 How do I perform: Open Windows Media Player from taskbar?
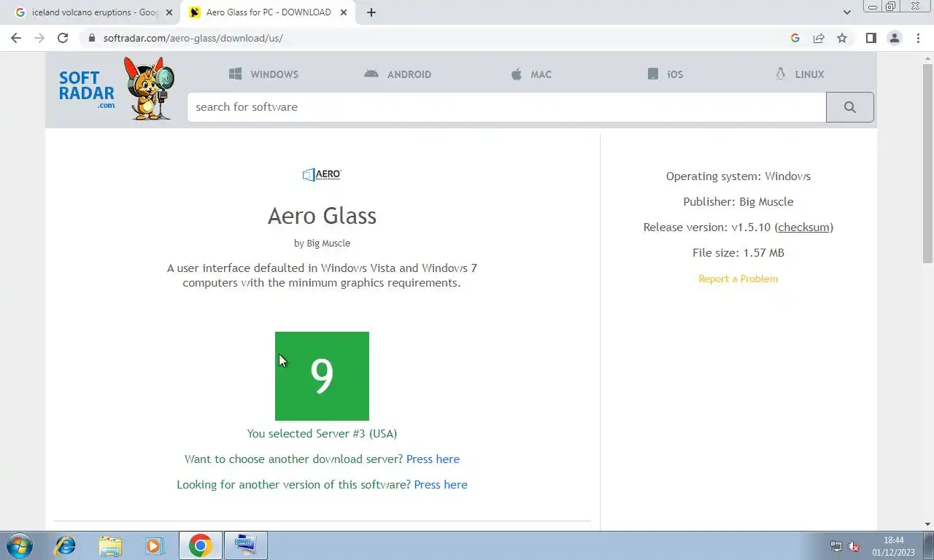coord(154,545)
